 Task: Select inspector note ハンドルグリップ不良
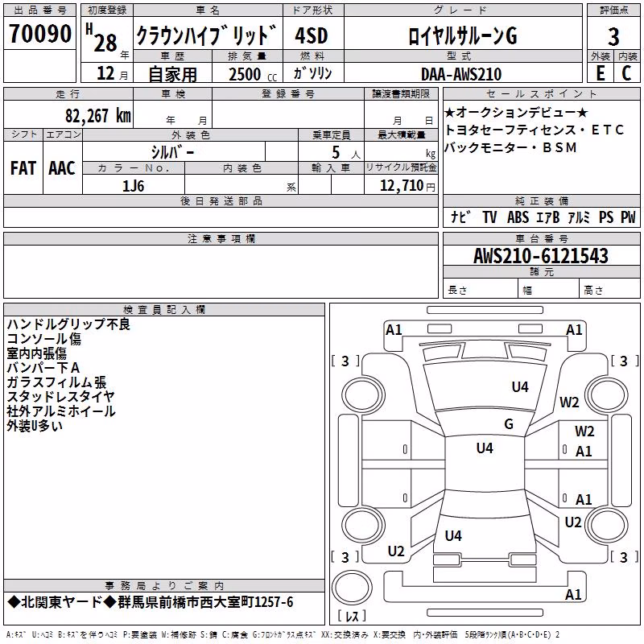coord(68,324)
